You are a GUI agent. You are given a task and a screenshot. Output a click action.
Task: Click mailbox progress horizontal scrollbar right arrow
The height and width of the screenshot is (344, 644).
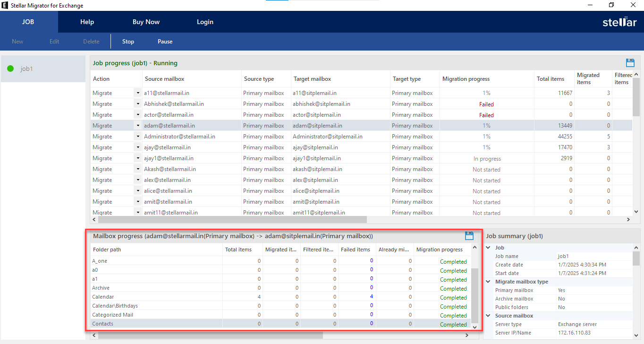coord(467,335)
